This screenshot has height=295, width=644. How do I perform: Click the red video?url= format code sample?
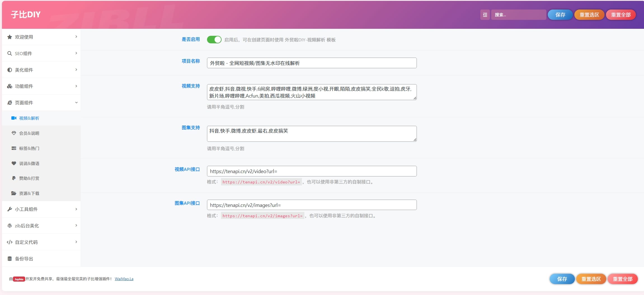pyautogui.click(x=261, y=182)
